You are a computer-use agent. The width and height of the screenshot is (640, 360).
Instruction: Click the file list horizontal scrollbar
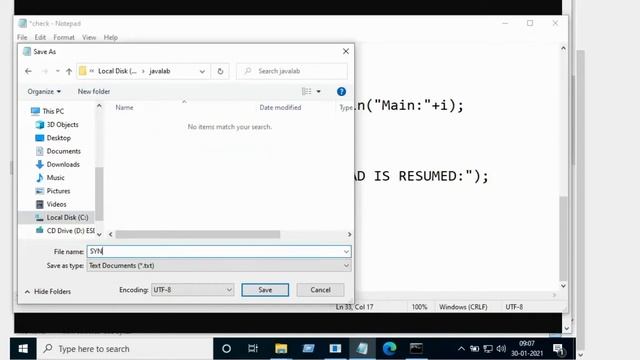click(x=198, y=234)
